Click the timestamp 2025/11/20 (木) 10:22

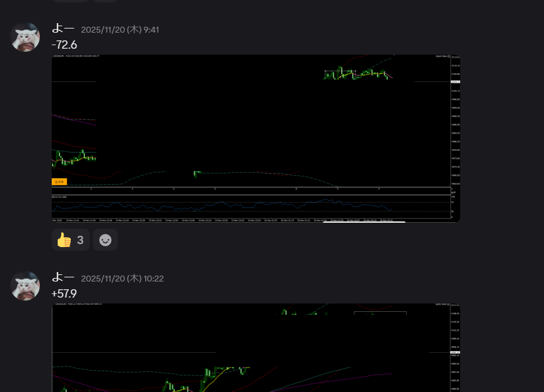(122, 279)
